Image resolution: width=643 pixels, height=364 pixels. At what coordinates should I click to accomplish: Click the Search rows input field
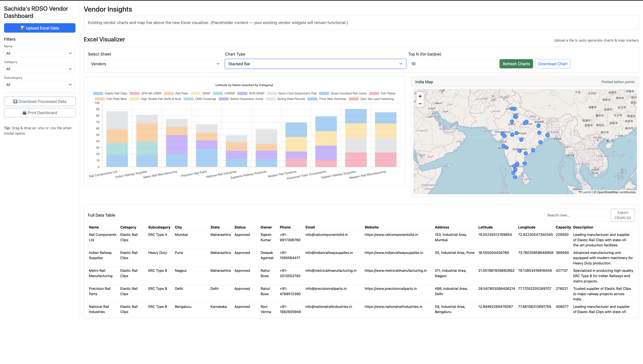click(576, 215)
